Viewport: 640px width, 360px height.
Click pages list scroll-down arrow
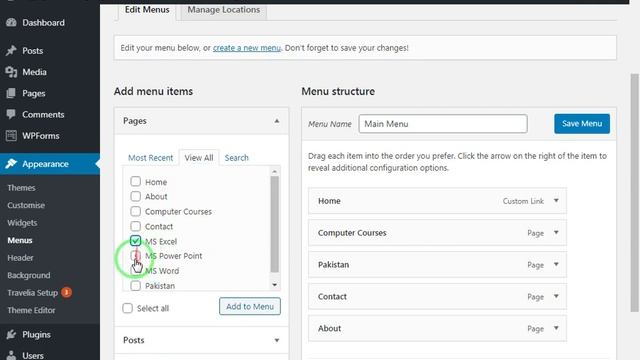275,285
